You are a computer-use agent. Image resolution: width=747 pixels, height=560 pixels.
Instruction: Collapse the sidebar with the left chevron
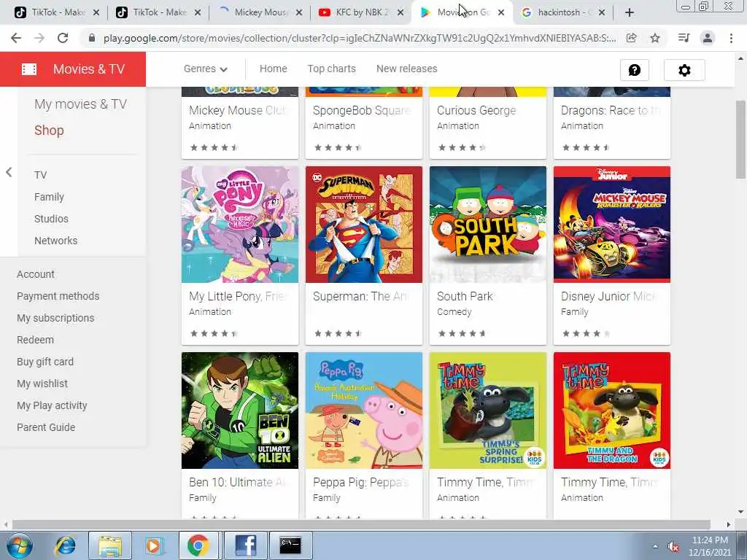(9, 172)
